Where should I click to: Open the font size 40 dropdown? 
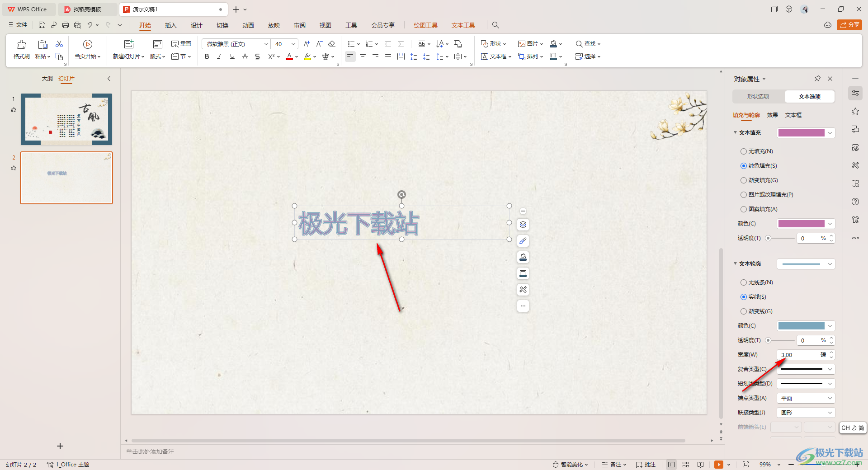pyautogui.click(x=293, y=44)
